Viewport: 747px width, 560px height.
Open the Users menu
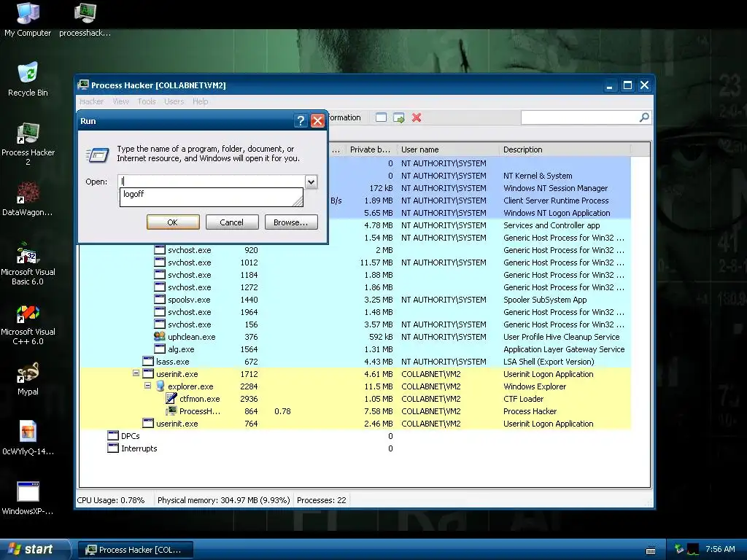[x=174, y=101]
